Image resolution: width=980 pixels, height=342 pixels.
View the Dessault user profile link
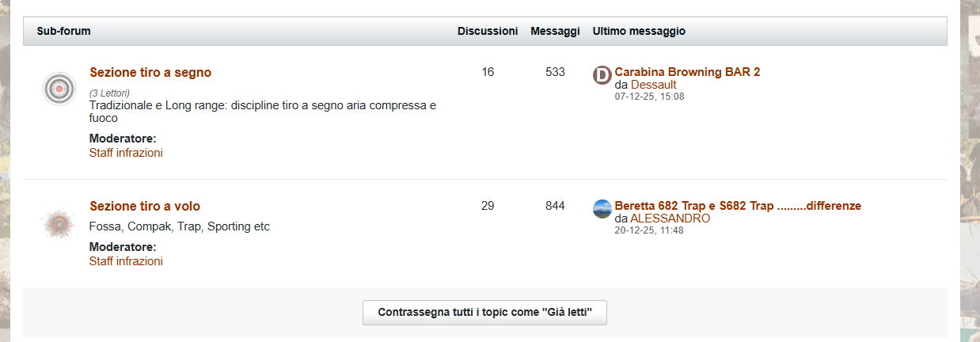tap(653, 85)
